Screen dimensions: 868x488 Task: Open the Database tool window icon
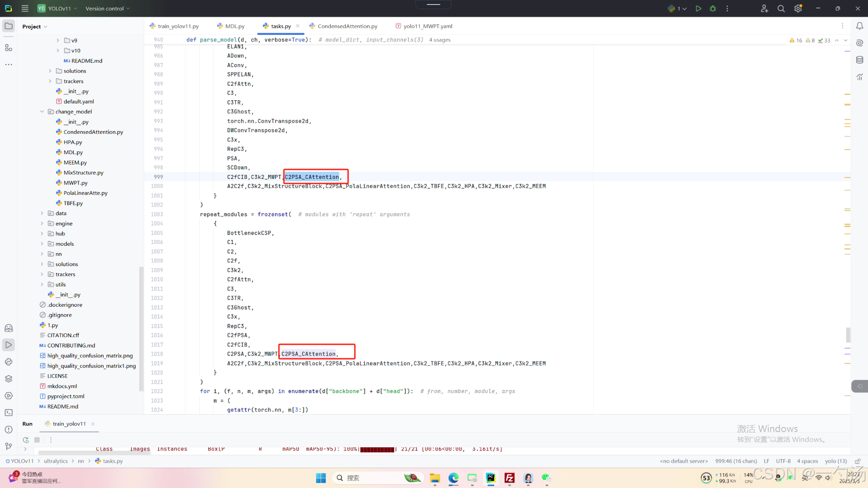[859, 60]
